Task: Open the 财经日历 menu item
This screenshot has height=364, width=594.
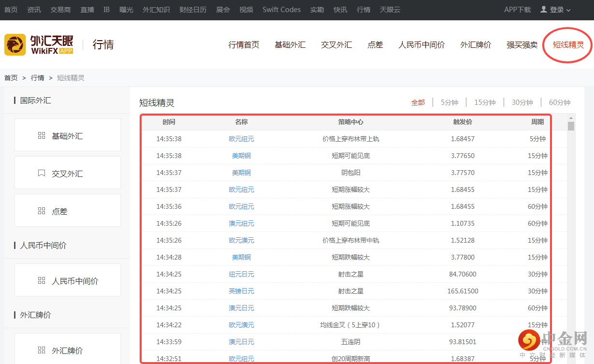Action: coord(193,9)
